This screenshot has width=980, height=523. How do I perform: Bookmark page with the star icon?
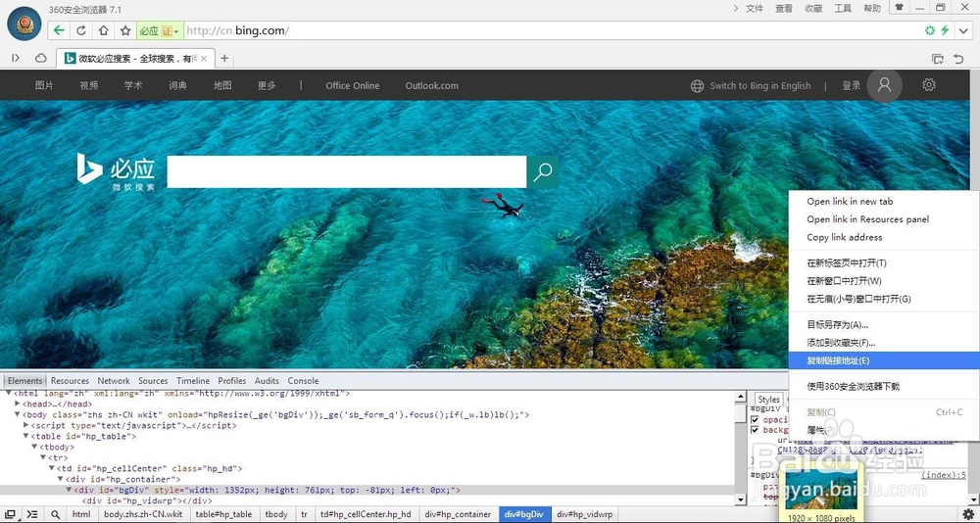click(125, 30)
